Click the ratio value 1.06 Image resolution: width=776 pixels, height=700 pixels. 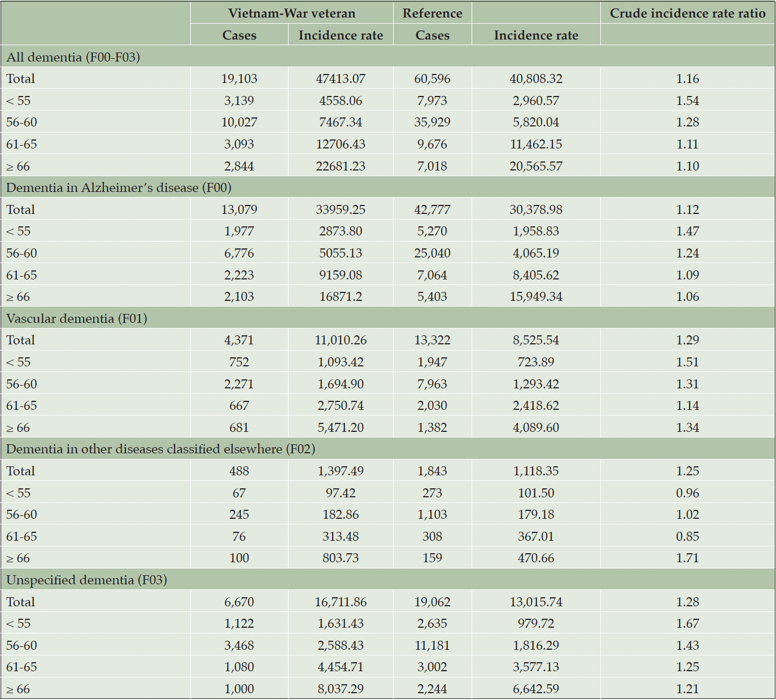point(687,296)
